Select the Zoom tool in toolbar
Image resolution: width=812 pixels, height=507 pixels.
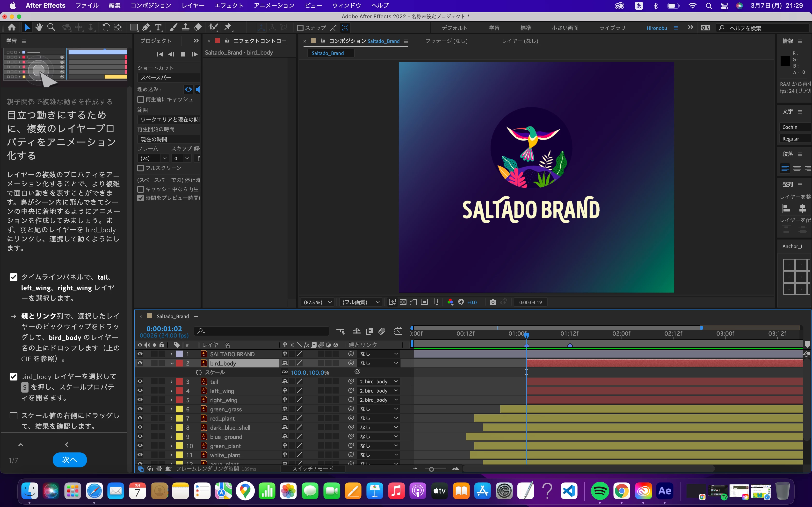51,28
